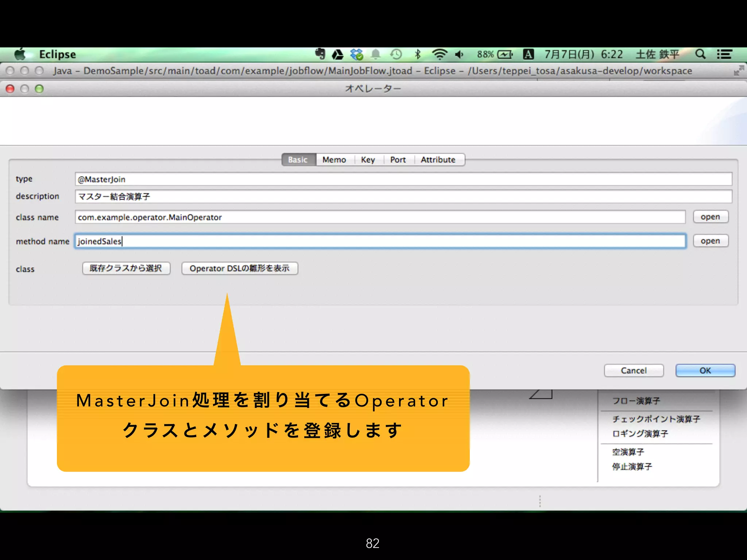Open the Notification Center list icon
Image resolution: width=747 pixels, height=560 pixels.
[724, 54]
